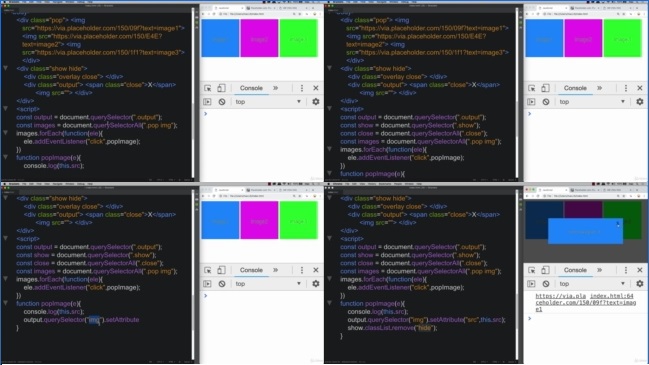Open console settings gear in bottom-right DevTools
This screenshot has width=649, height=365.
640,284
